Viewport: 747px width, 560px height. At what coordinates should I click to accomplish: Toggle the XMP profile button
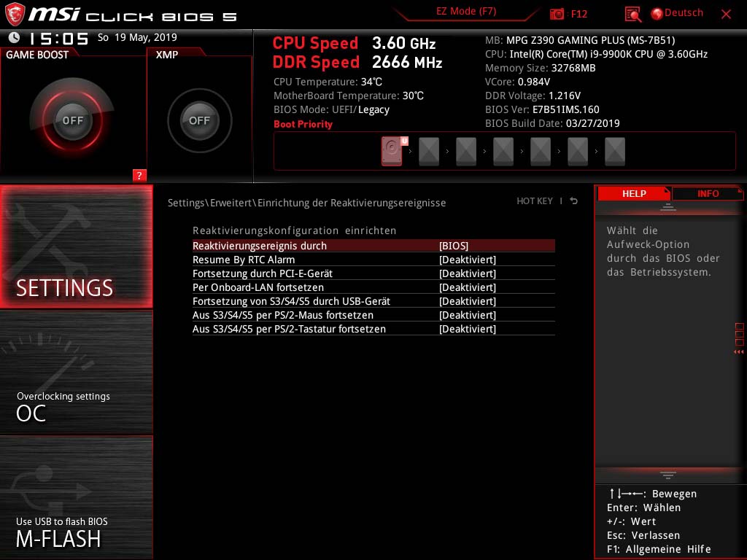pos(200,120)
